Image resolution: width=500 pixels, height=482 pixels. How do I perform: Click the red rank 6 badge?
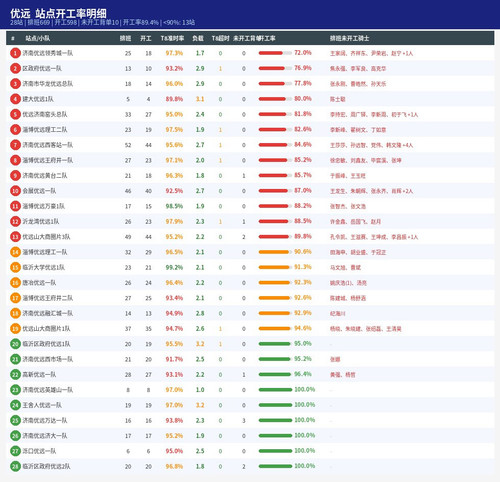(x=15, y=130)
